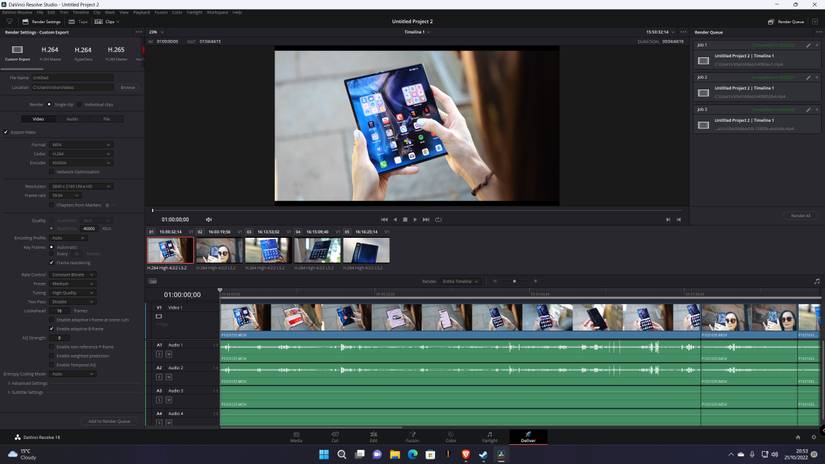
Task: Enable weighted prediction checkbox
Action: [x=52, y=356]
